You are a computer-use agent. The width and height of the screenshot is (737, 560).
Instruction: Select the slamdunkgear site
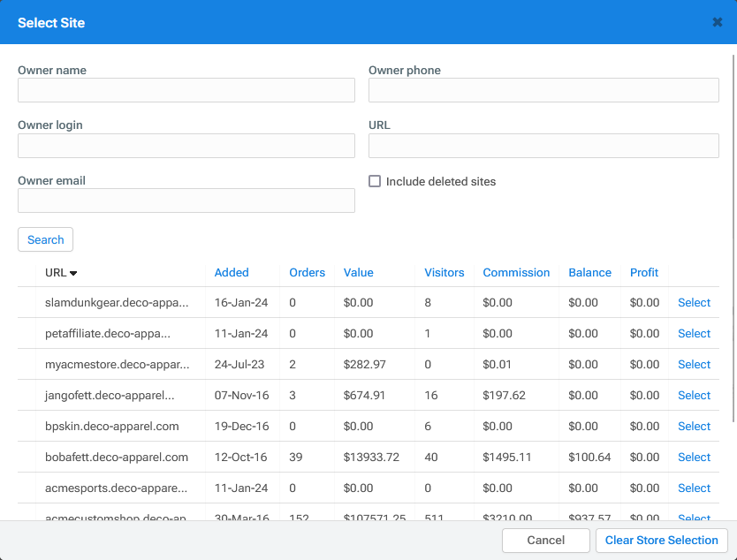click(694, 302)
